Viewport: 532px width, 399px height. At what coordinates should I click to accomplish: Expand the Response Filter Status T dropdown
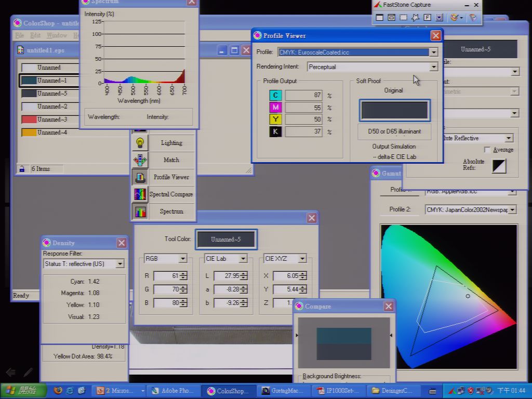120,263
